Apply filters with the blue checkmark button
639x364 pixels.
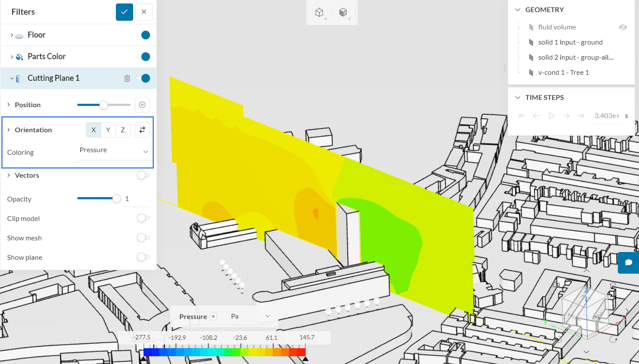click(124, 12)
